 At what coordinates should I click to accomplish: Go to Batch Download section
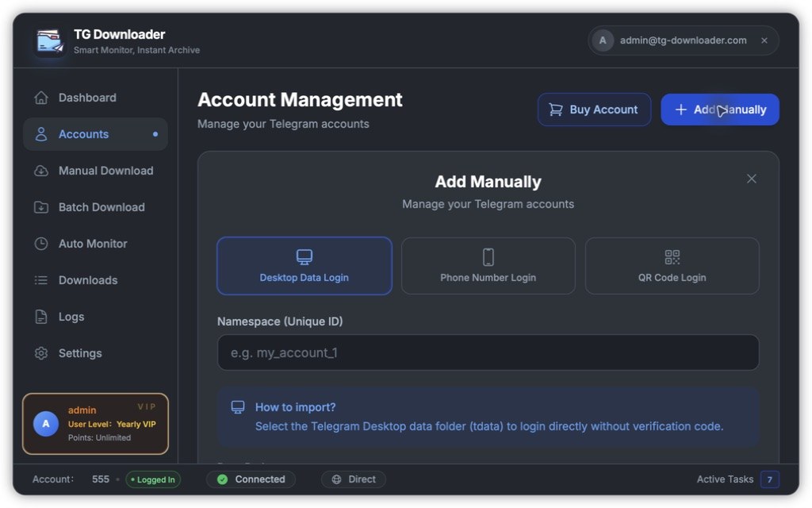point(95,207)
